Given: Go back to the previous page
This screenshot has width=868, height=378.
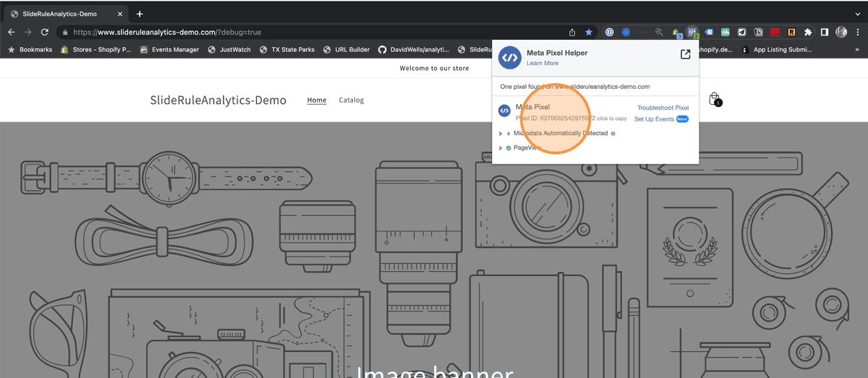Looking at the screenshot, I should click(x=11, y=32).
